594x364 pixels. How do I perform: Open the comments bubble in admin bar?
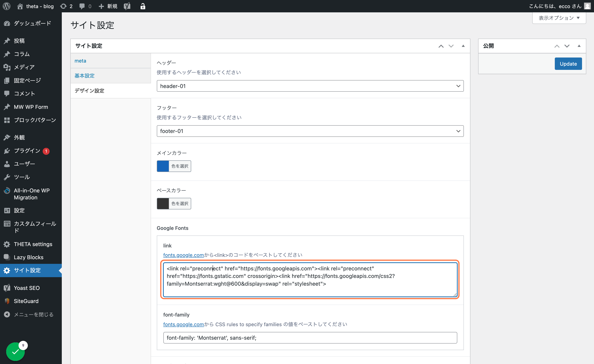click(x=85, y=6)
